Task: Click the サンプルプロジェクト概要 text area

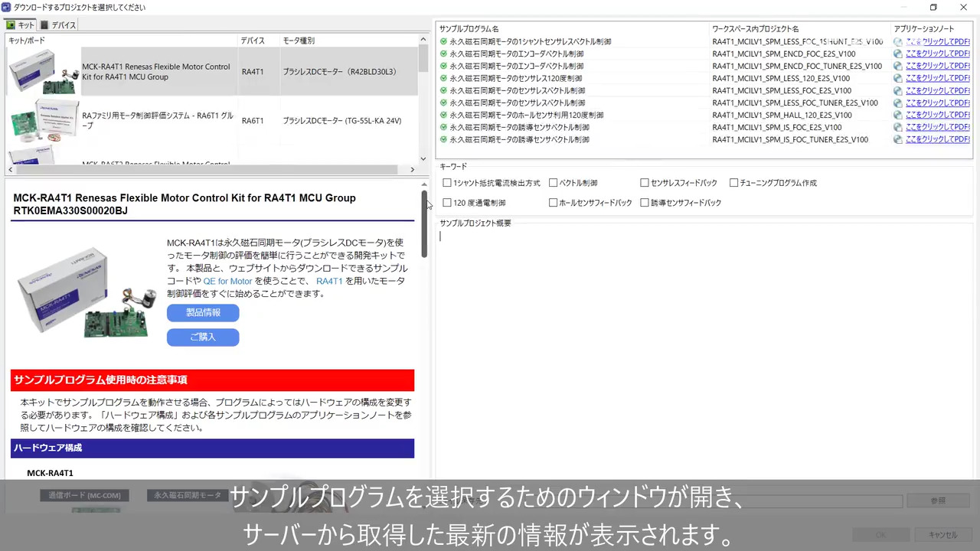Action: 703,352
